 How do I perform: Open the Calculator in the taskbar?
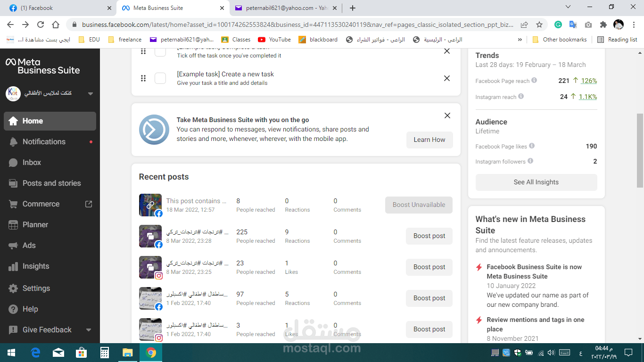105,353
